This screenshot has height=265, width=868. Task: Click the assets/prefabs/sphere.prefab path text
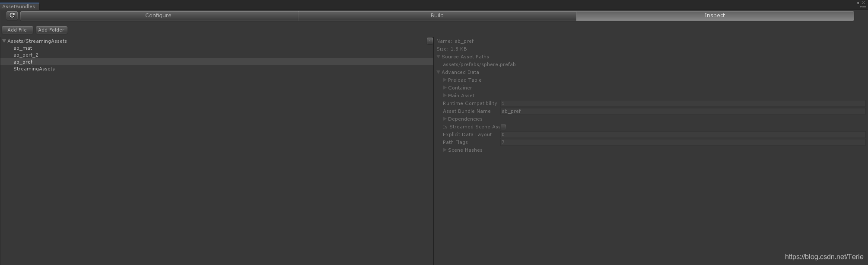(x=479, y=64)
